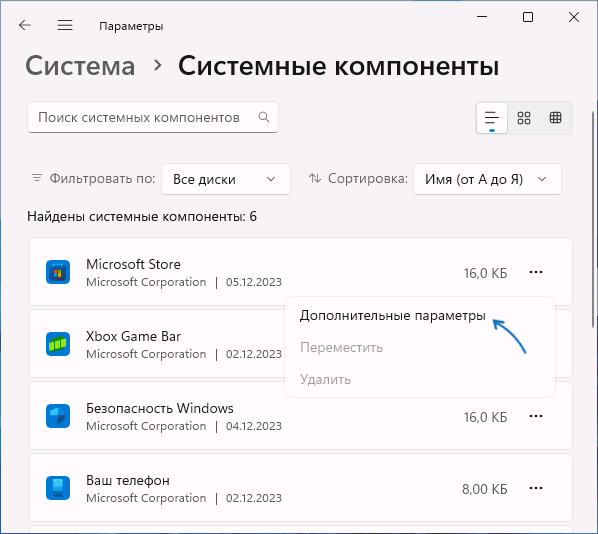The height and width of the screenshot is (534, 598).
Task: Minimize the Параметры window
Action: [482, 17]
